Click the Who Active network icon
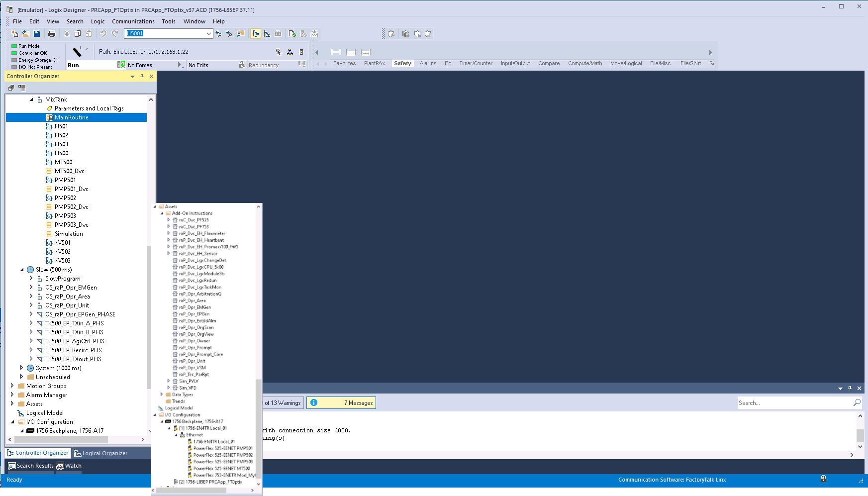Image resolution: width=868 pixels, height=496 pixels. click(x=290, y=52)
